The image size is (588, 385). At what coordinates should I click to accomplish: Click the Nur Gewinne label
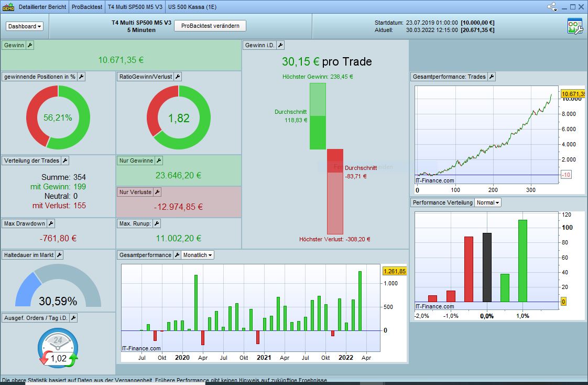pyautogui.click(x=136, y=161)
